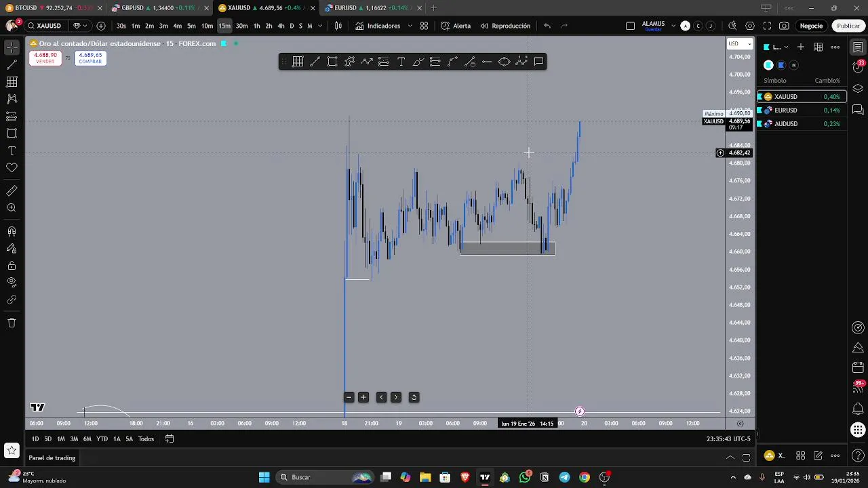Click the add symbol compare plus icon
868x488 pixels.
pyautogui.click(x=101, y=26)
